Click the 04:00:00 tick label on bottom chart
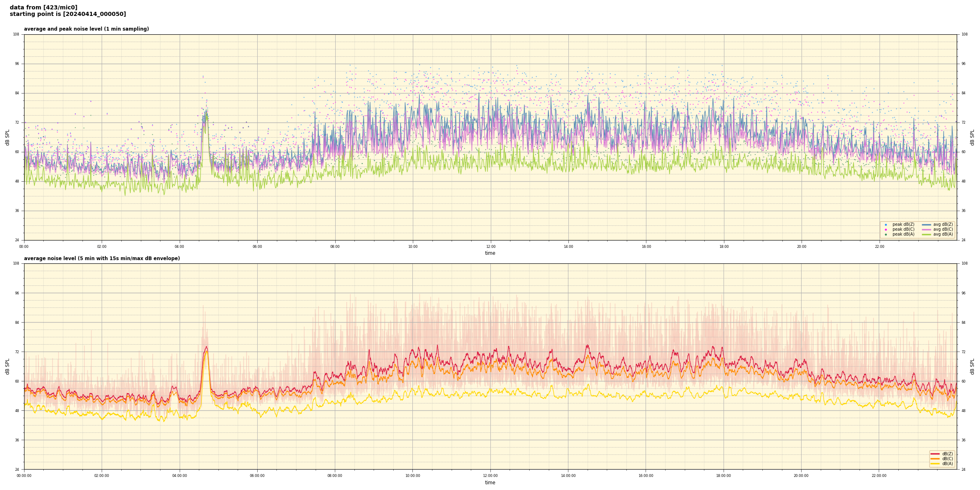Image resolution: width=980 pixels, height=490 pixels. coord(179,476)
